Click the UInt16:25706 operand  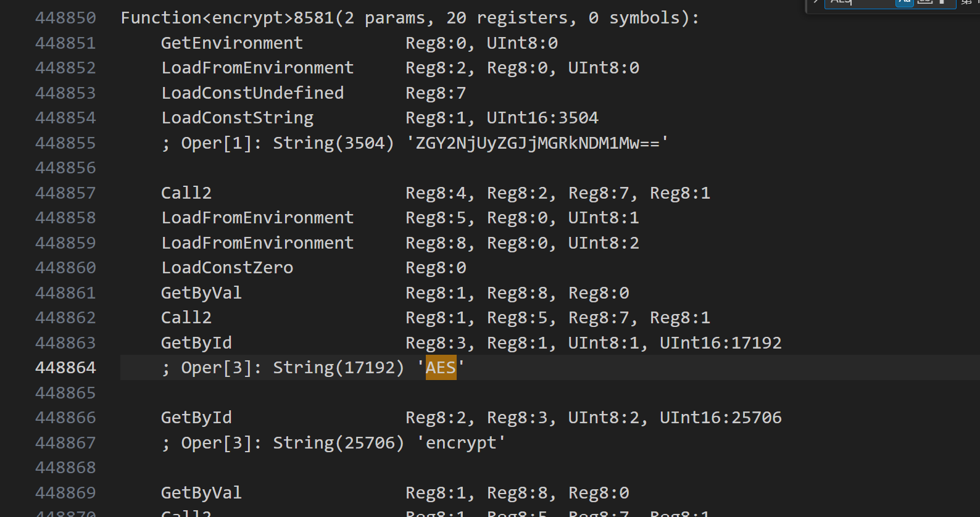coord(720,418)
